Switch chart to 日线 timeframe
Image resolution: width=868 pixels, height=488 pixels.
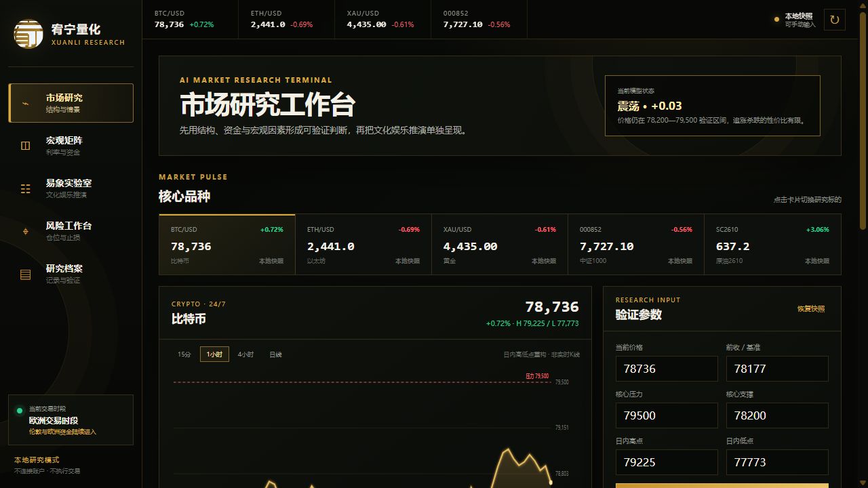pos(275,354)
